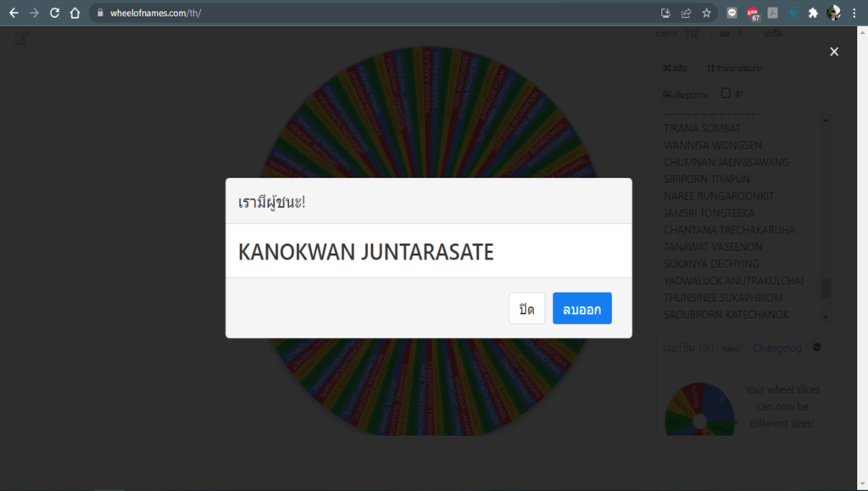Viewport: 868px width, 491px height.
Task: Click the blue ลบออก remove button
Action: [x=581, y=309]
